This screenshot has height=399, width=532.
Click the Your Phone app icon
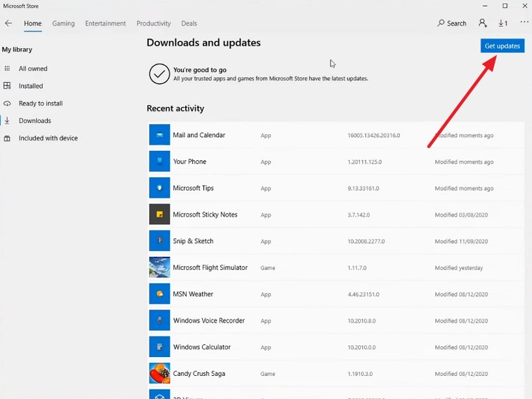click(x=160, y=162)
